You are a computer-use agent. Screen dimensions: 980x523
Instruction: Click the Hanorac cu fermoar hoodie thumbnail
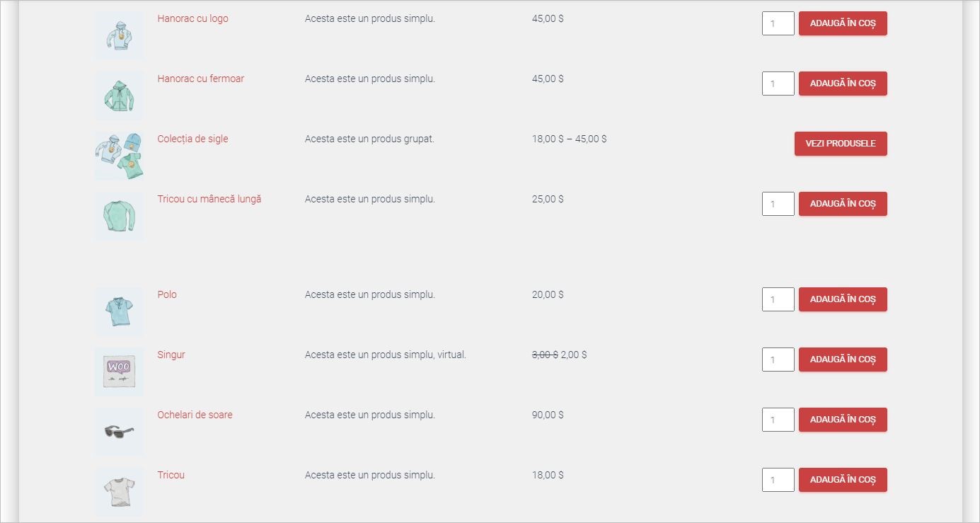[118, 96]
